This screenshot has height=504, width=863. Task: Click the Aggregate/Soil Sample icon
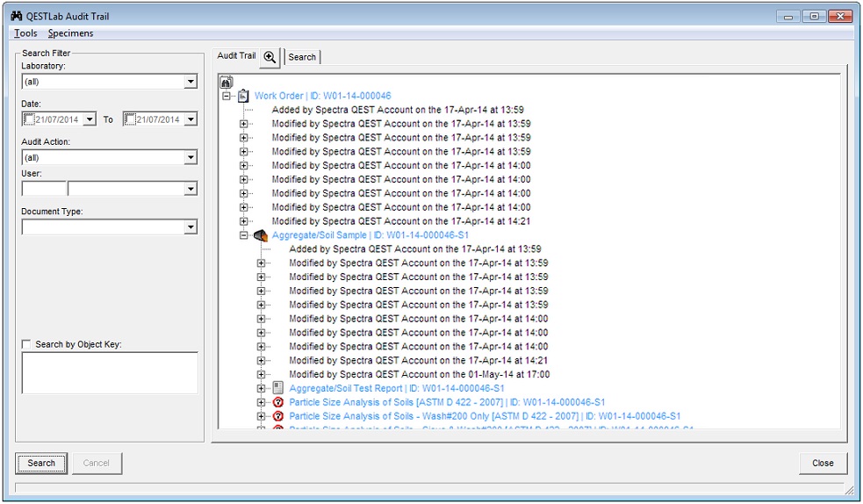click(261, 235)
